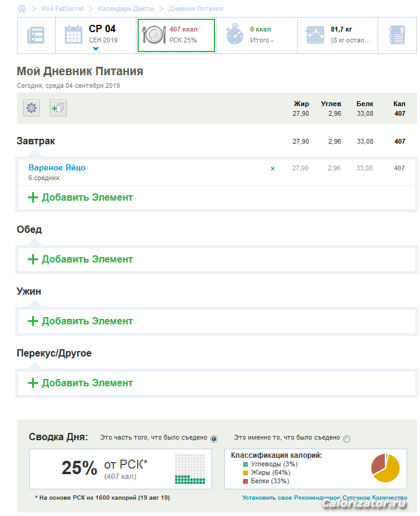The width and height of the screenshot is (420, 516).
Task: Open the Вареное Яйцо food link
Action: [57, 168]
